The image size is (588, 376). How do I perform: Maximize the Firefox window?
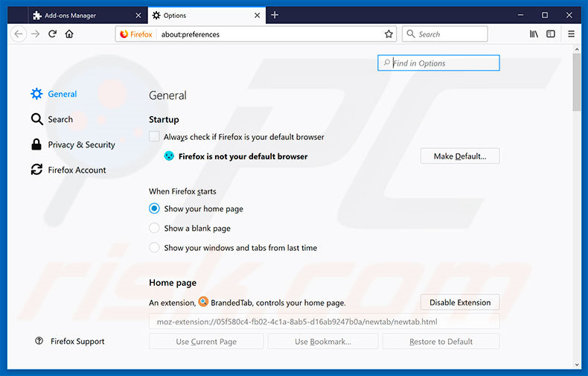(x=545, y=15)
